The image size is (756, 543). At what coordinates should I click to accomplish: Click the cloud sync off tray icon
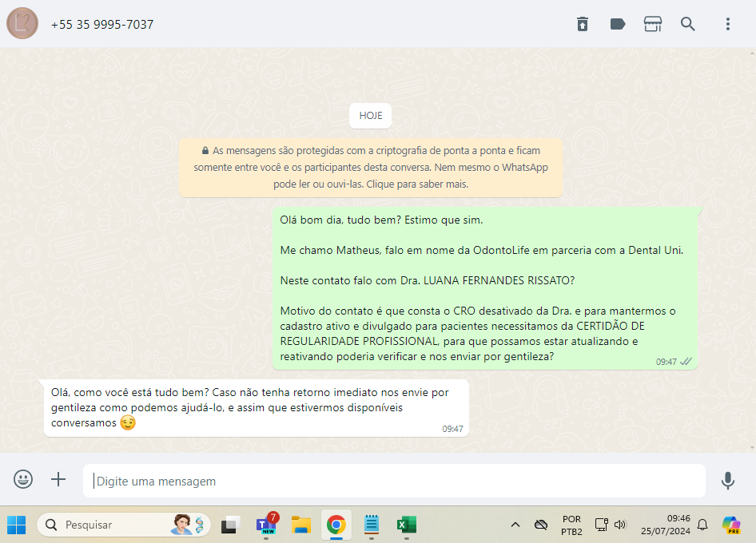(541, 525)
